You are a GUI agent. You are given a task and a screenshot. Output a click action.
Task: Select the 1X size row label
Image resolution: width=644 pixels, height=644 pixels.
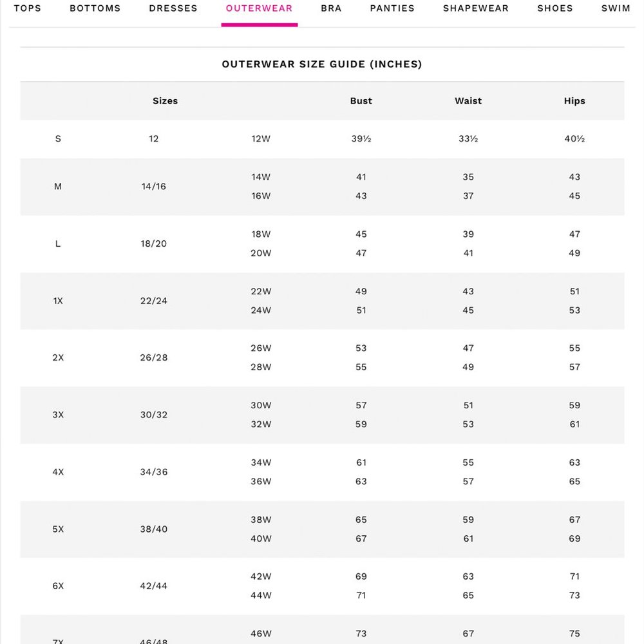point(58,301)
